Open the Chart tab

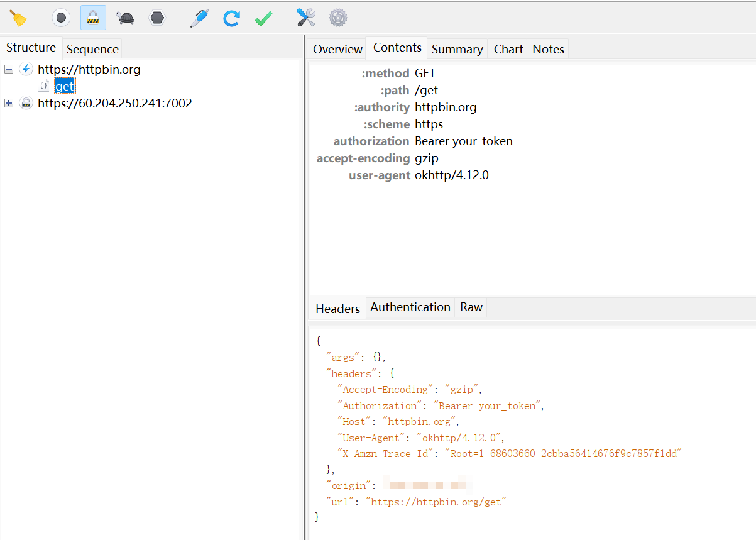(508, 49)
